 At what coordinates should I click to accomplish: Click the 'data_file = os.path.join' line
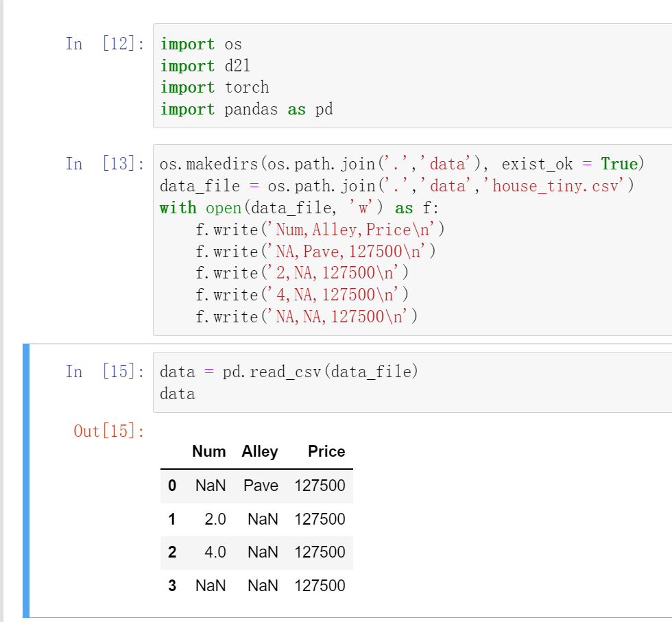click(x=397, y=186)
